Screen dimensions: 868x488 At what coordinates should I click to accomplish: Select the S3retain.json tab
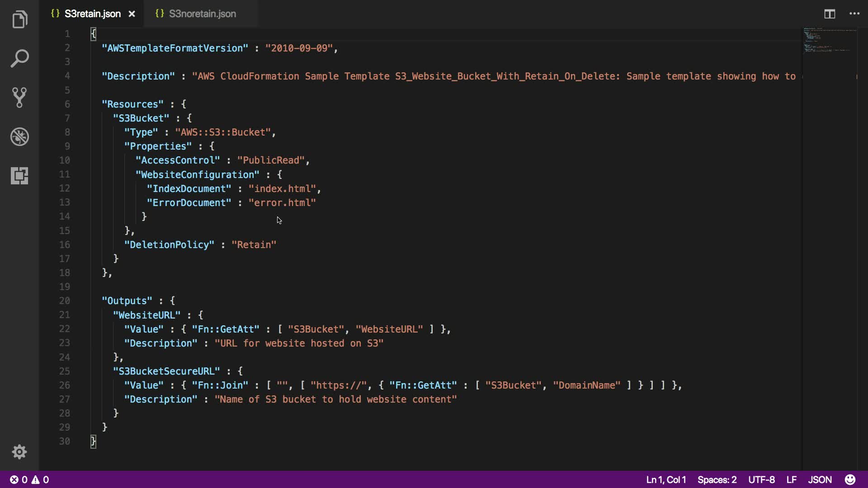[x=92, y=14]
